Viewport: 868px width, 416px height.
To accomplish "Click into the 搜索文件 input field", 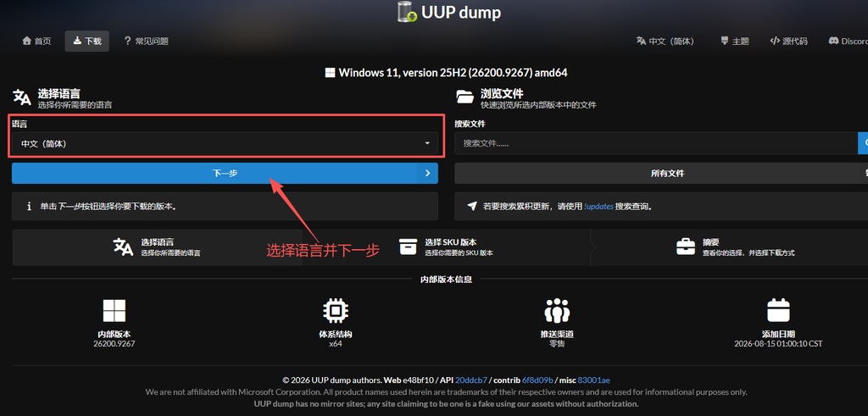I will coord(656,143).
